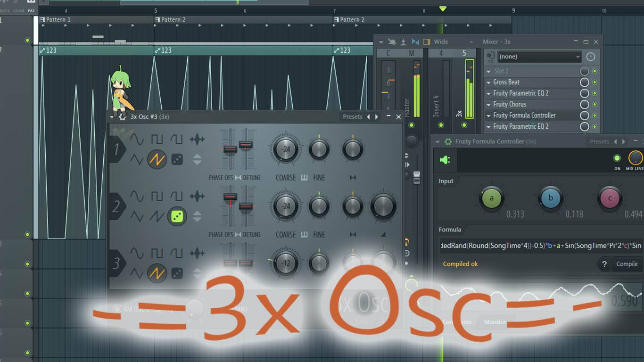
Task: Open Fruity Formula Controller from mixer slot
Action: tap(524, 115)
